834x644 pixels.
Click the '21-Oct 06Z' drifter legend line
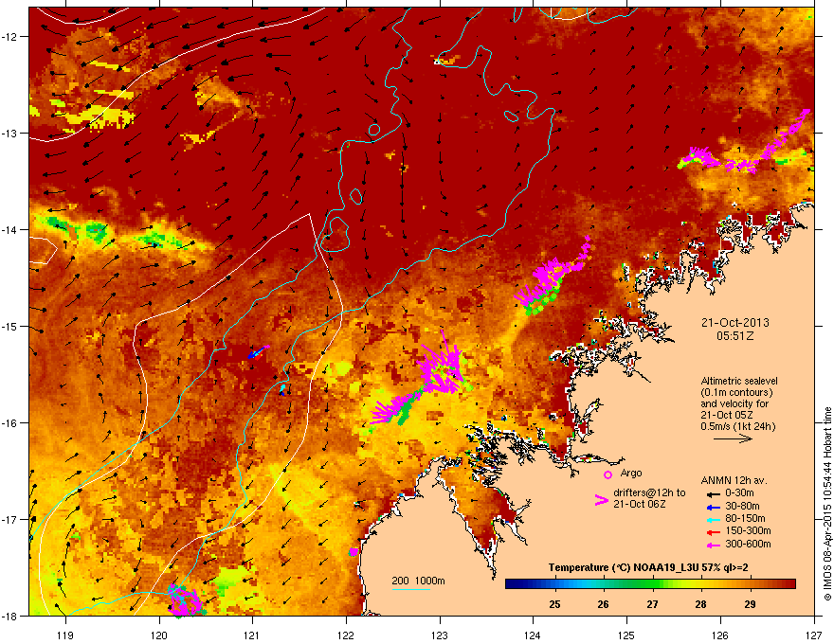click(x=640, y=504)
